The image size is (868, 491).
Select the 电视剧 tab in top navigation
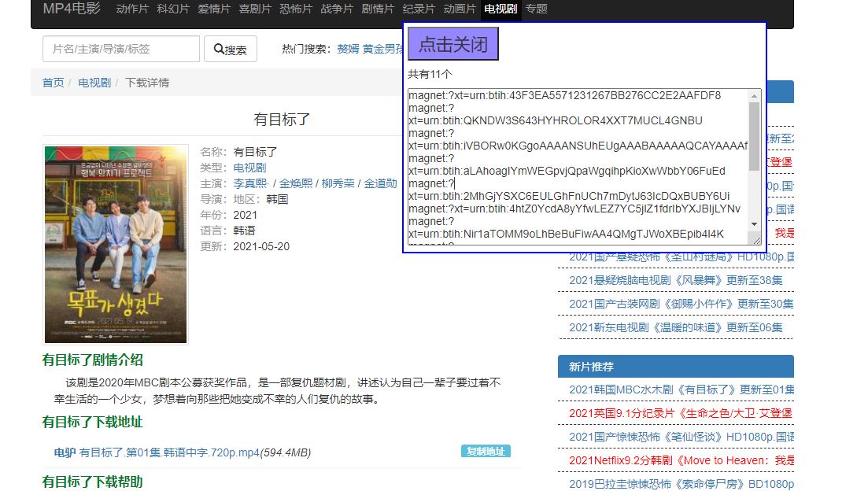coord(500,9)
